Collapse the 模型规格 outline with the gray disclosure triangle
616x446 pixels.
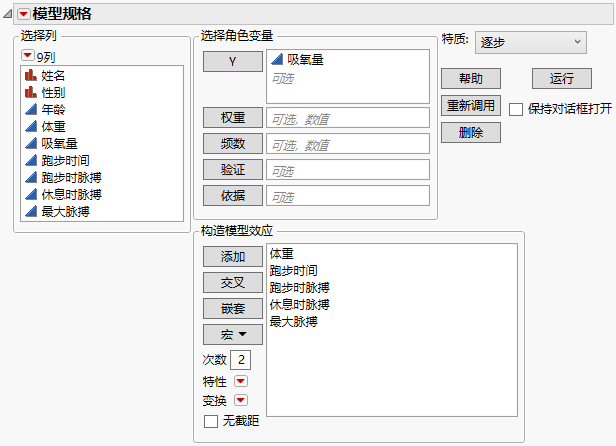(7, 15)
